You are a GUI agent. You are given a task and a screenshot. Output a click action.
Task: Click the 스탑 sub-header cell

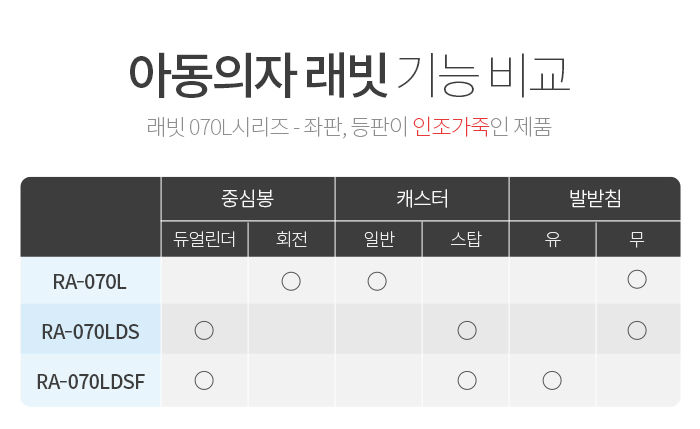tap(466, 239)
